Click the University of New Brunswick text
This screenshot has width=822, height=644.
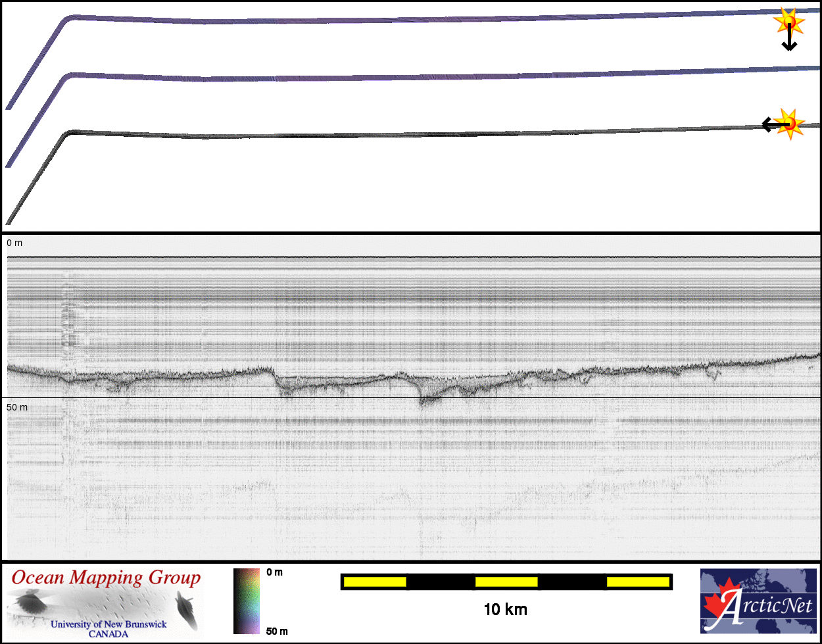coord(109,624)
